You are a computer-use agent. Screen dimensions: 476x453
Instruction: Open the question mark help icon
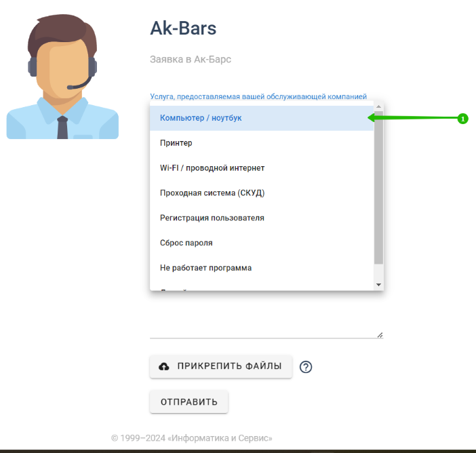click(306, 367)
